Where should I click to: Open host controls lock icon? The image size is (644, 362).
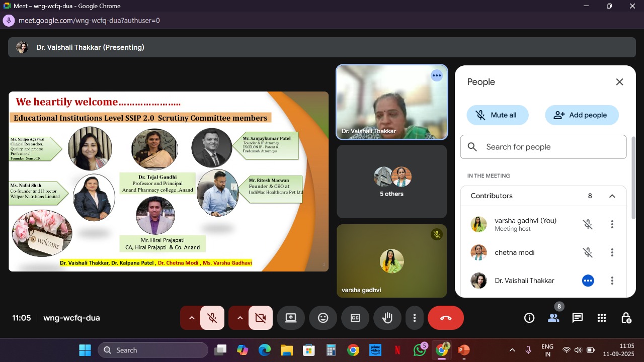(x=626, y=318)
